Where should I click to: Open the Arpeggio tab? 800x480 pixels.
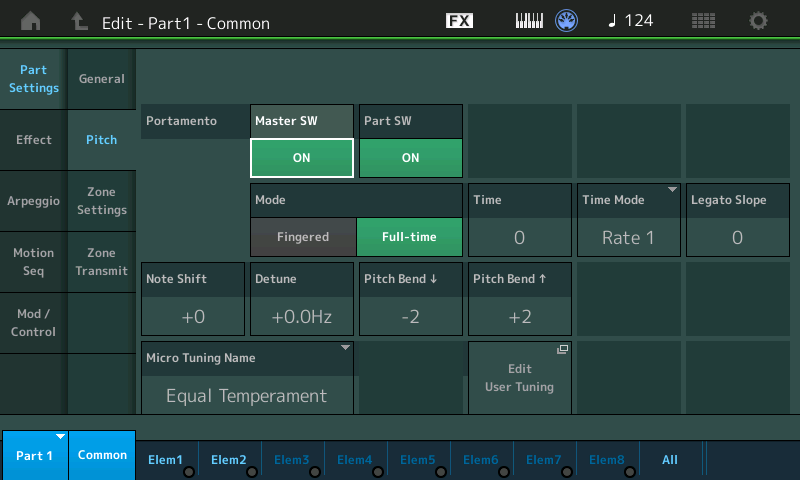pyautogui.click(x=33, y=201)
